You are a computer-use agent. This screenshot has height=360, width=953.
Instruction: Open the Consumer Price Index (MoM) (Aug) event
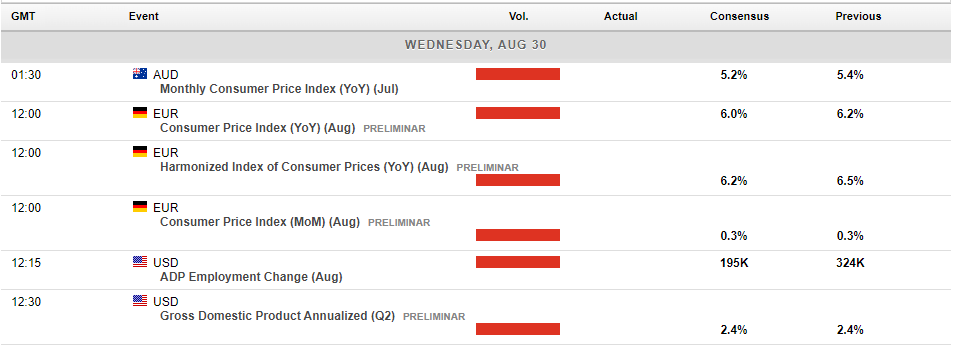coord(260,222)
